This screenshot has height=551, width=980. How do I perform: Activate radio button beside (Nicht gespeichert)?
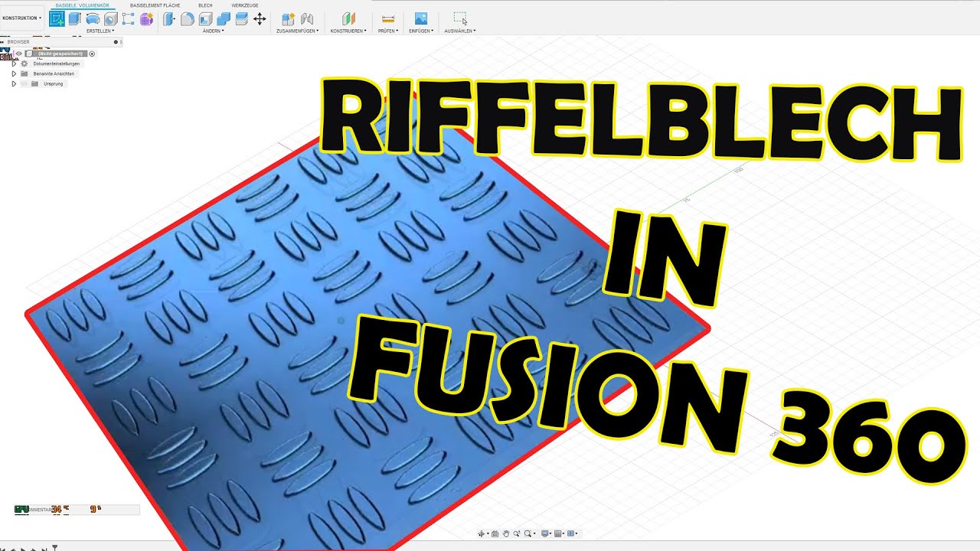pyautogui.click(x=92, y=54)
